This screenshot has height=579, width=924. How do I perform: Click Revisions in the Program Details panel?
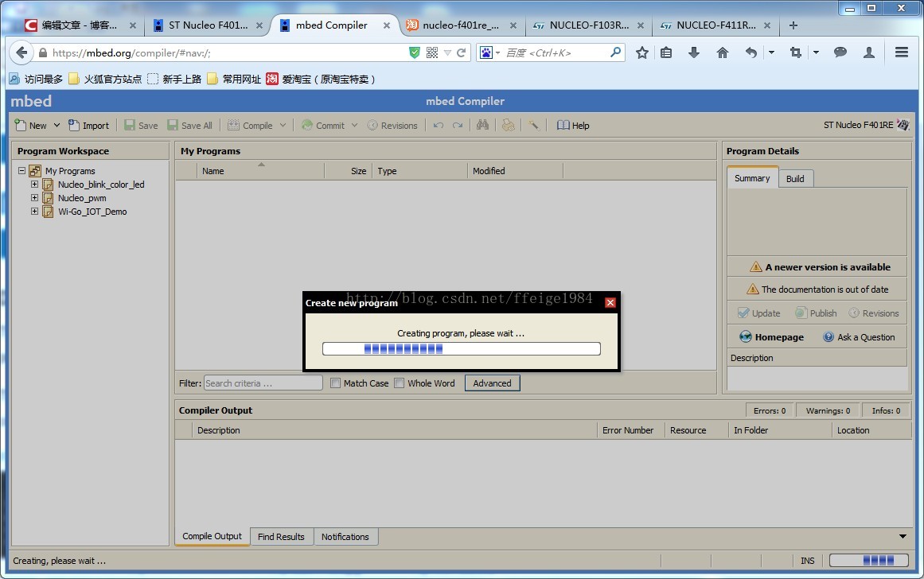[x=874, y=313]
